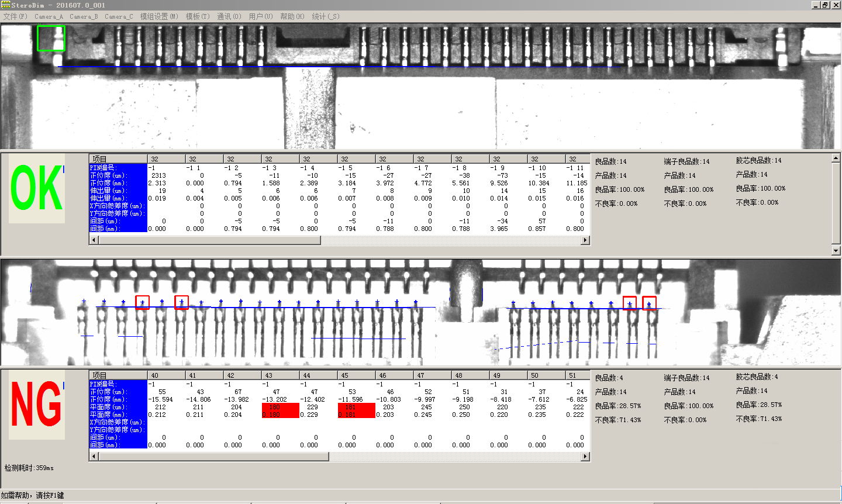Image resolution: width=842 pixels, height=504 pixels.
Task: Click the green OK result indicator
Action: point(37,188)
